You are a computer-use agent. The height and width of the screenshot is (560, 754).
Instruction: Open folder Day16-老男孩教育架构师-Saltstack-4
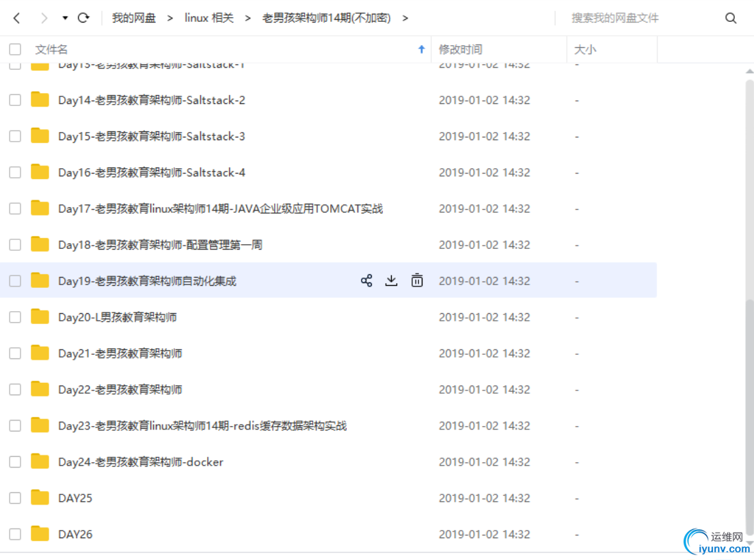(152, 172)
